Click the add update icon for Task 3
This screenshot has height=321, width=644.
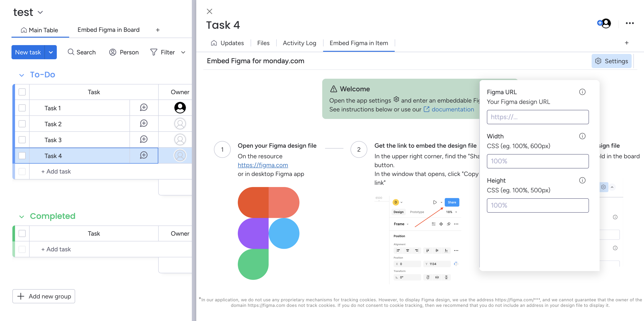point(143,139)
